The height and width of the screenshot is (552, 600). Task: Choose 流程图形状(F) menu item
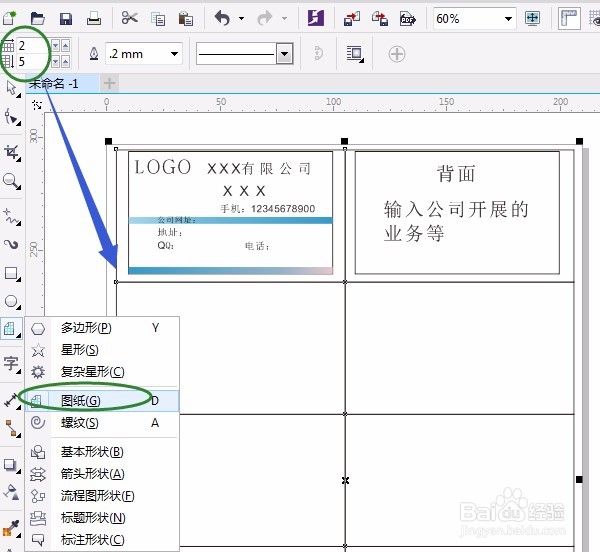click(102, 496)
